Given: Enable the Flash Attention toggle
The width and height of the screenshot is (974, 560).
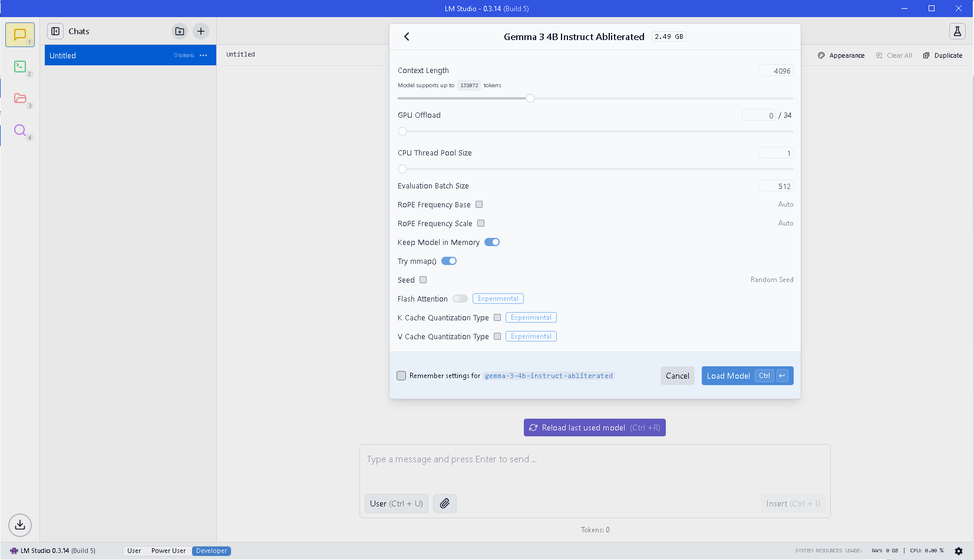Looking at the screenshot, I should (460, 299).
